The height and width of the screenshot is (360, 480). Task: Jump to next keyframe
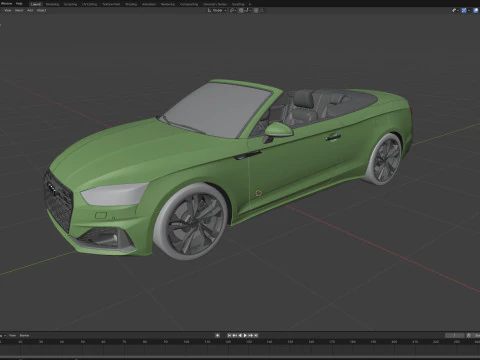point(251,335)
